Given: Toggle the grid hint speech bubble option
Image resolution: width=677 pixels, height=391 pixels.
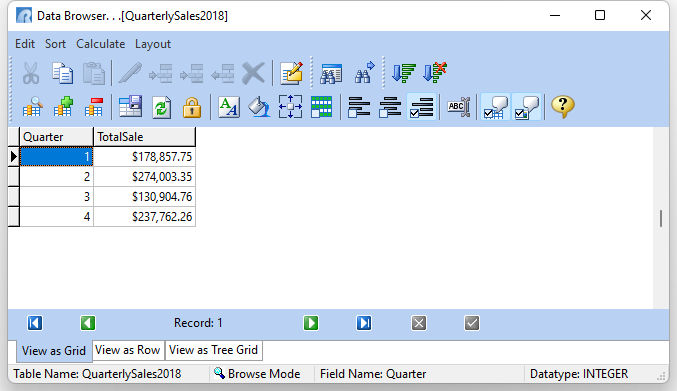Looking at the screenshot, I should point(495,107).
